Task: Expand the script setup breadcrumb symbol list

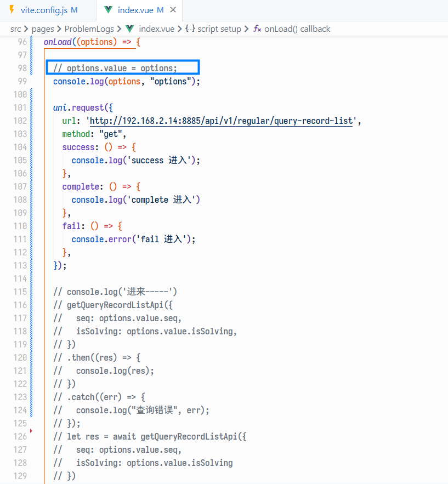Action: pyautogui.click(x=219, y=29)
